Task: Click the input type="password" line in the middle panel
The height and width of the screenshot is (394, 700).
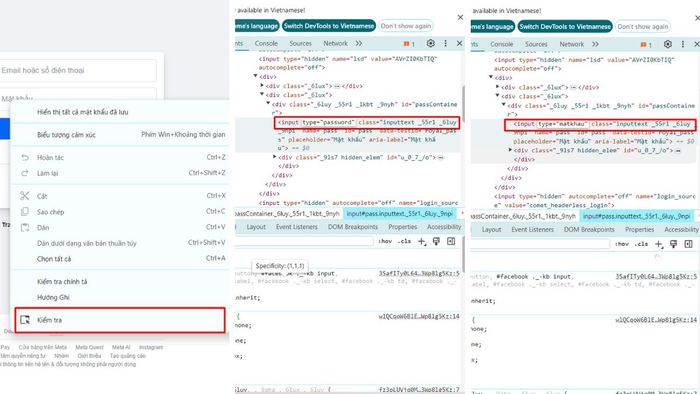Action: point(367,122)
